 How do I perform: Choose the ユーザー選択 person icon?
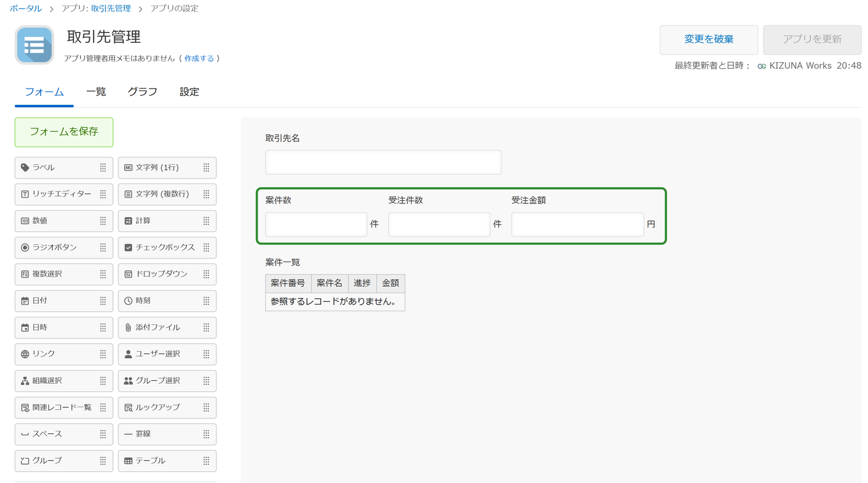point(128,354)
